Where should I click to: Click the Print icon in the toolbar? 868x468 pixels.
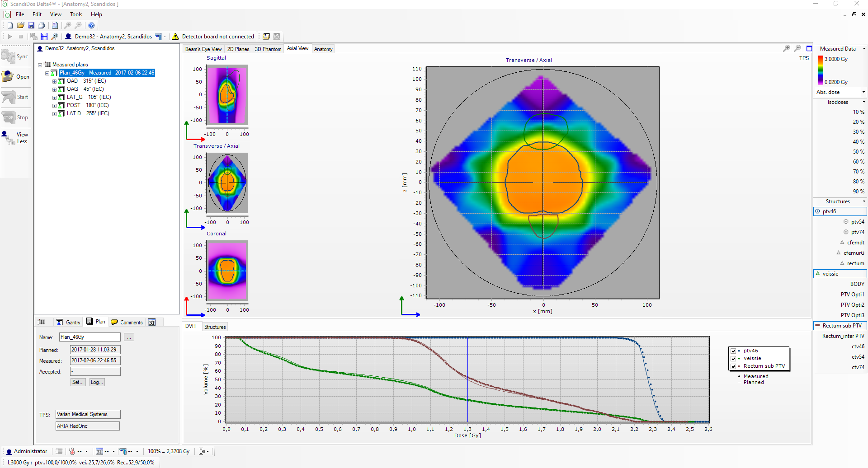(x=42, y=26)
